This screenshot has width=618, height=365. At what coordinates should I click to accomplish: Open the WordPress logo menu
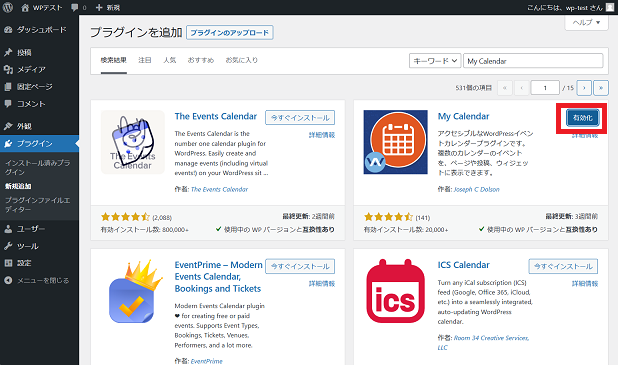click(x=8, y=7)
